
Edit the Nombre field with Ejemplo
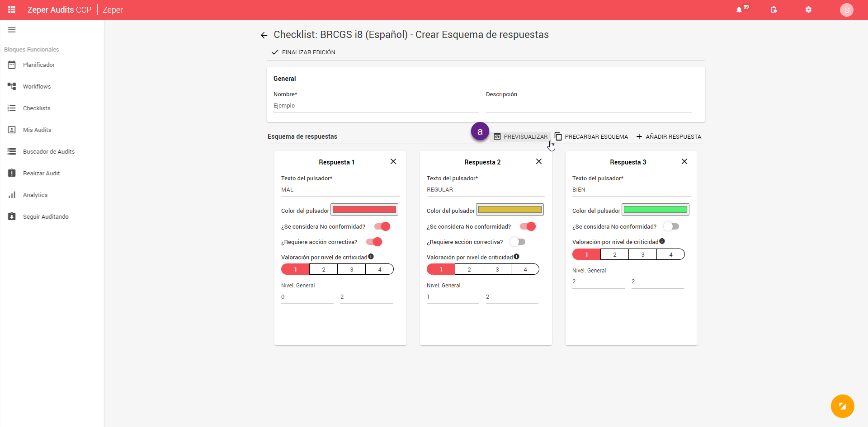pyautogui.click(x=376, y=106)
